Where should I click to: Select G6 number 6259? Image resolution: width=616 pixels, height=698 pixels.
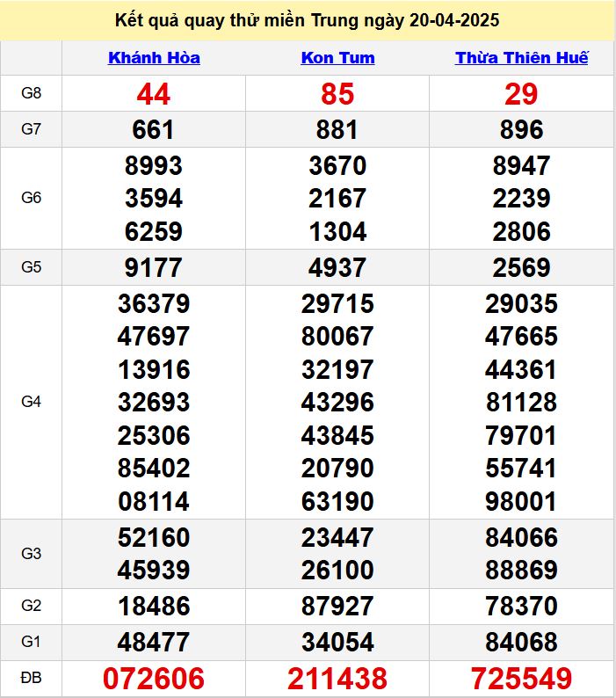[154, 232]
